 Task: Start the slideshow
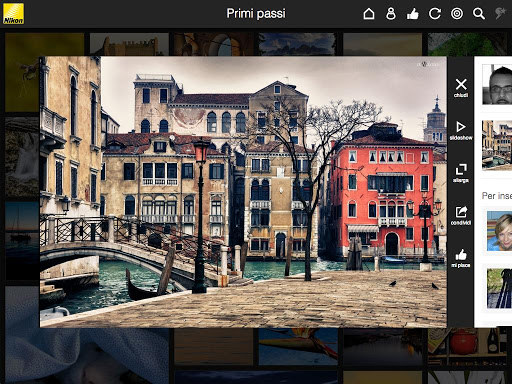[461, 130]
